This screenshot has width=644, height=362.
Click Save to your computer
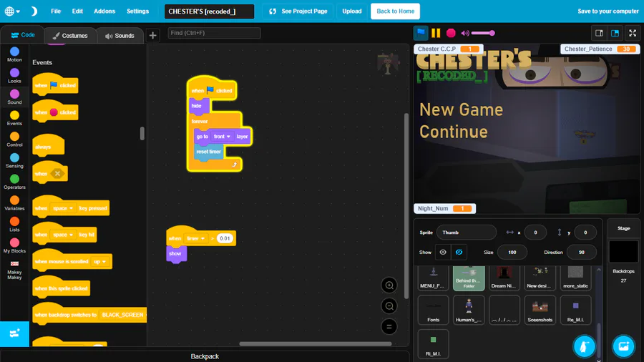(x=608, y=11)
